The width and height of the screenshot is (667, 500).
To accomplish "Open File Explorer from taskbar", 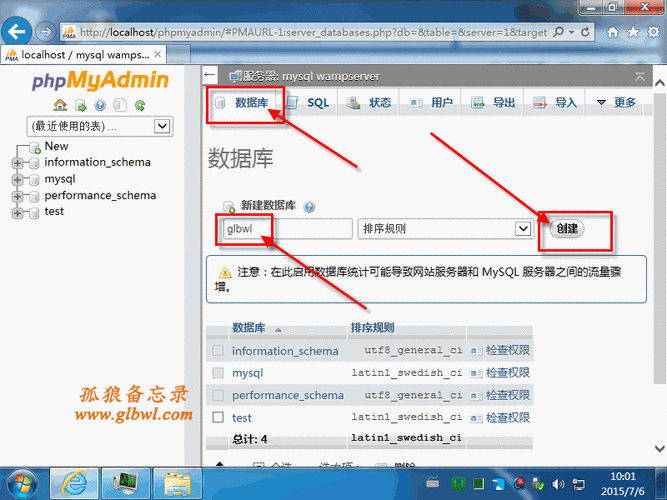I will pyautogui.click(x=177, y=484).
